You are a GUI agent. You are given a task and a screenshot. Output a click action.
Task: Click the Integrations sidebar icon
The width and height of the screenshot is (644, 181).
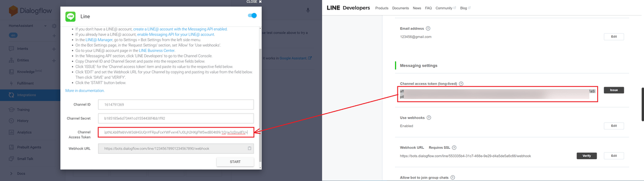point(12,95)
